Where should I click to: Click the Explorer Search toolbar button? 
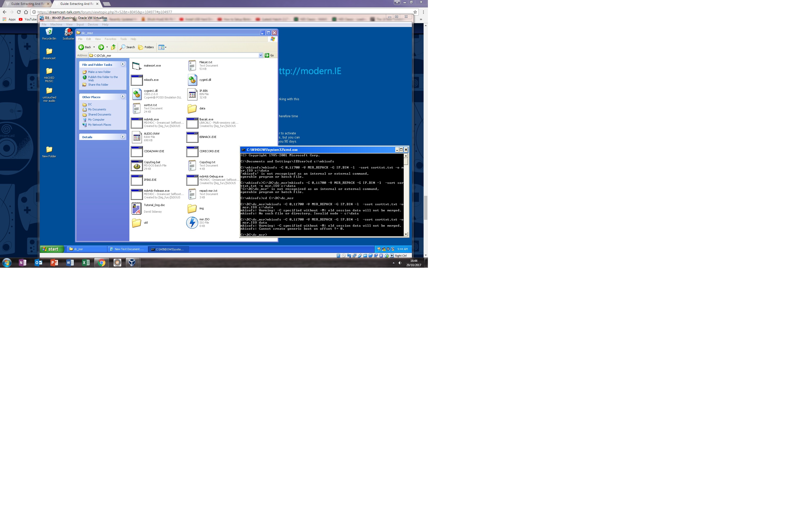point(127,47)
